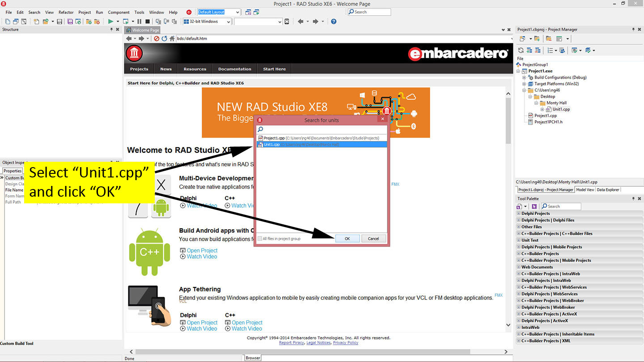
Task: Open the Component menu
Action: [119, 12]
